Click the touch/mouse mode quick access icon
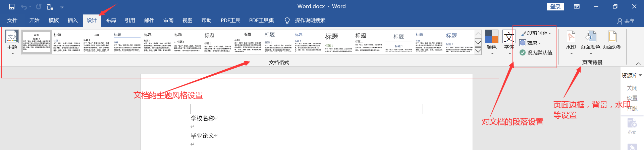644x150 pixels. point(50,7)
